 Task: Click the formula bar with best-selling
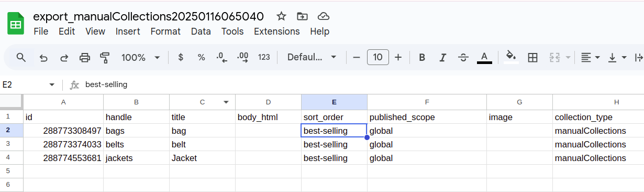tap(361, 84)
